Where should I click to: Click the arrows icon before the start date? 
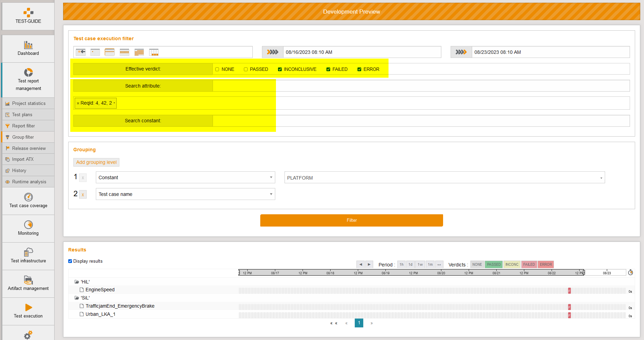273,52
